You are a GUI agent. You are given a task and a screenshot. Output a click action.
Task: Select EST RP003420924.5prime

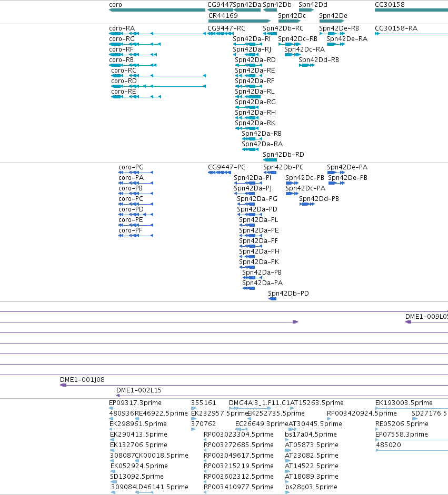pos(362,413)
